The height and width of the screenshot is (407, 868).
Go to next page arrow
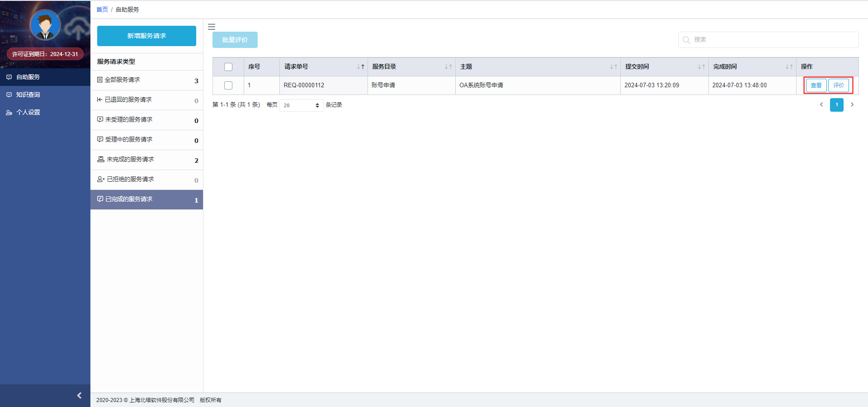point(852,104)
